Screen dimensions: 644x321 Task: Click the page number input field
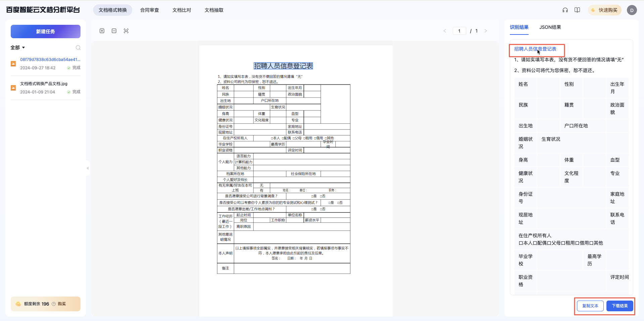coord(459,31)
